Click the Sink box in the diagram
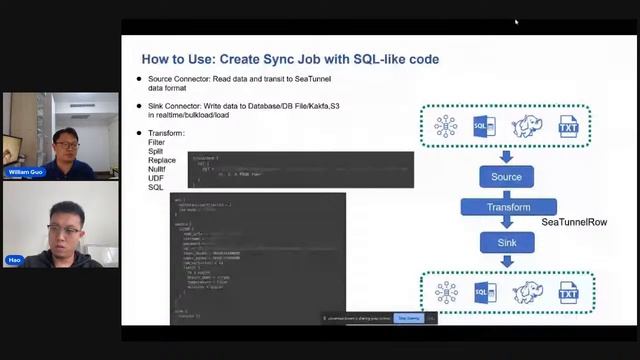The height and width of the screenshot is (360, 640). (507, 242)
